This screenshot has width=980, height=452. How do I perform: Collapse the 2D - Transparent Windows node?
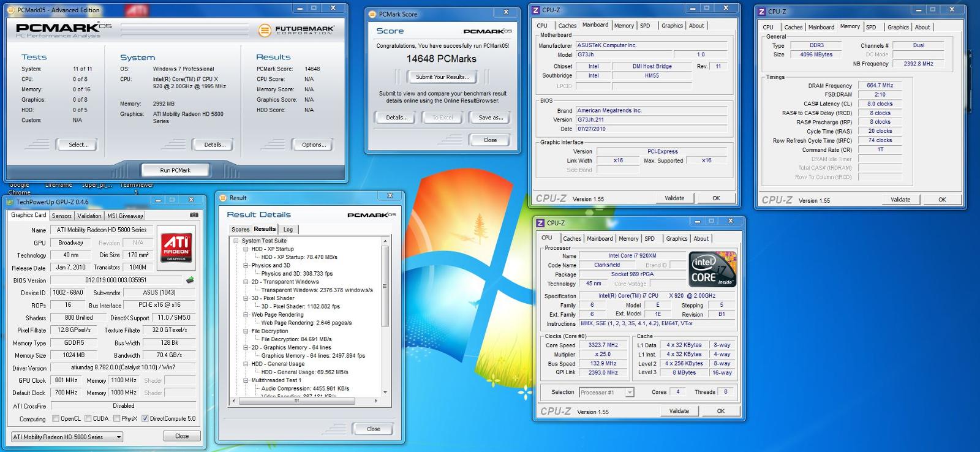click(x=246, y=282)
